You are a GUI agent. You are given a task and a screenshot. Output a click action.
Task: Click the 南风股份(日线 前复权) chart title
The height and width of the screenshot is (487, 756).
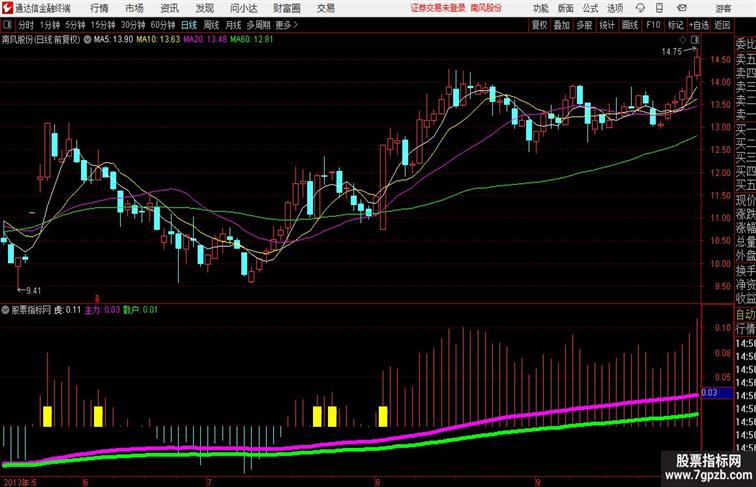point(41,40)
